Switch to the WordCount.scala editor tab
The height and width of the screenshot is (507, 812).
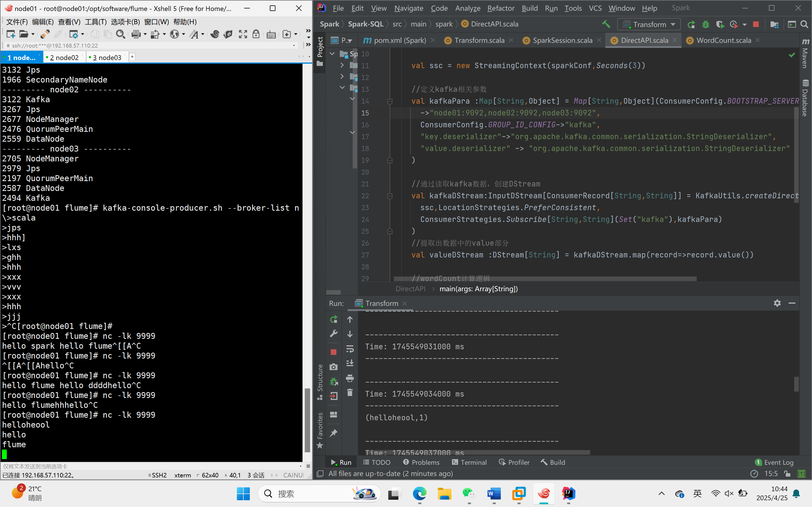point(723,41)
